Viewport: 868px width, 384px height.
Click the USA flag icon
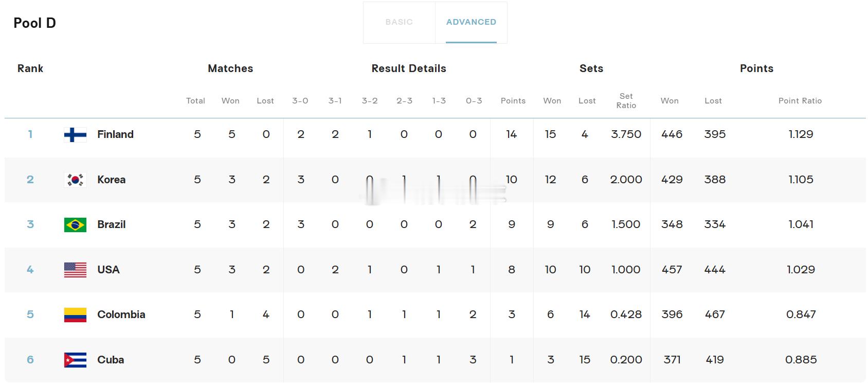click(x=75, y=270)
